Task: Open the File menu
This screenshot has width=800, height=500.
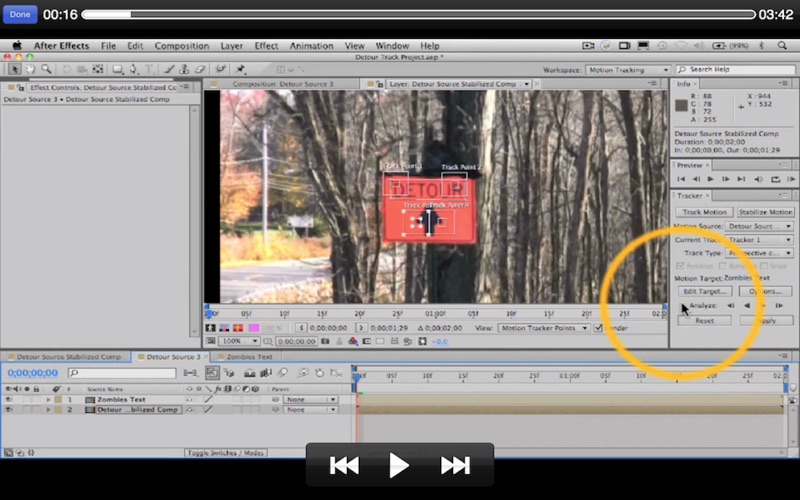Action: point(108,45)
